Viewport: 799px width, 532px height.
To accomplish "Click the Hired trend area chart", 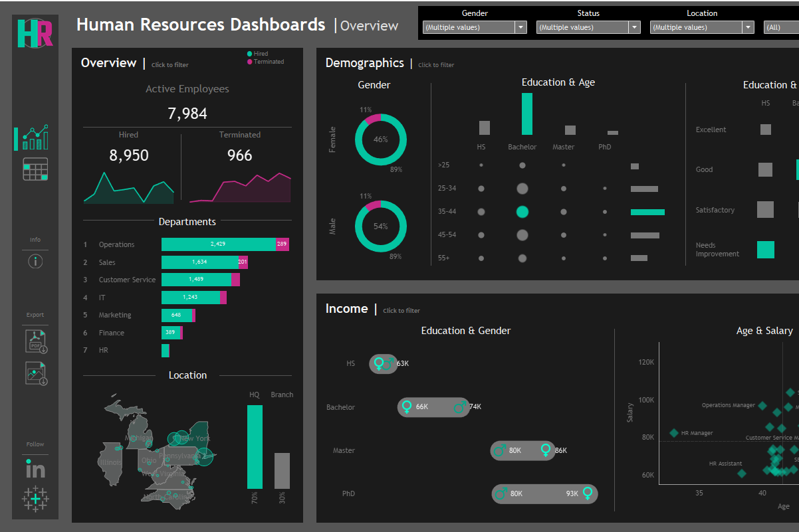I will coord(129,187).
